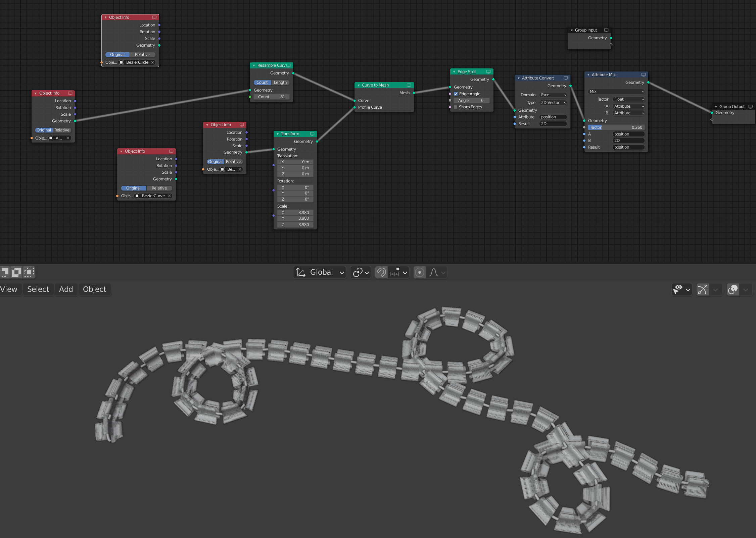Screen dimensions: 756x538
Task: Enable Sharp Edges in the Edge Split node
Action: point(456,107)
